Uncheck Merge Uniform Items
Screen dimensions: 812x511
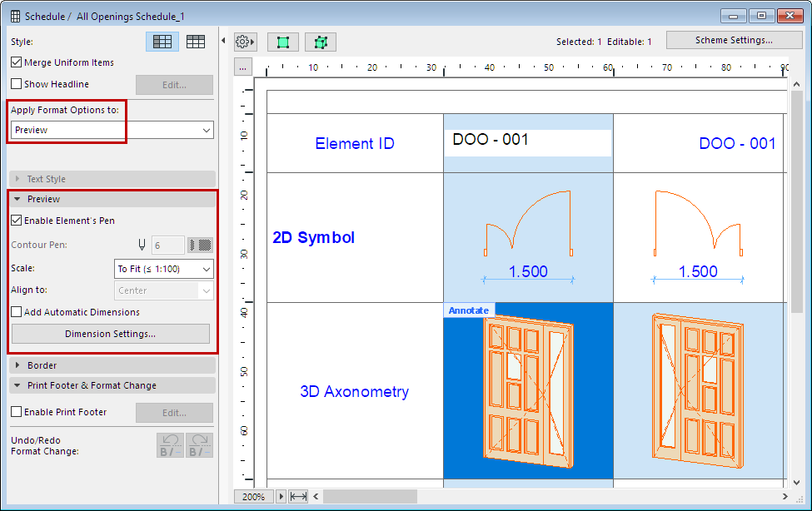tap(17, 62)
